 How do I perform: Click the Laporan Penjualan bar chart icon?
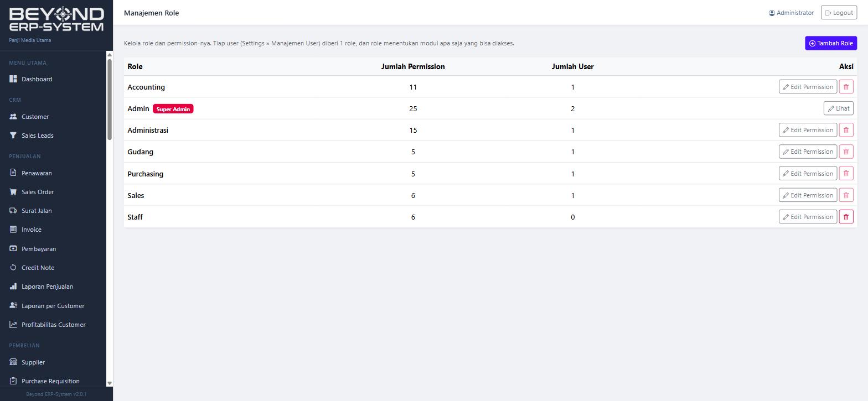pyautogui.click(x=13, y=287)
